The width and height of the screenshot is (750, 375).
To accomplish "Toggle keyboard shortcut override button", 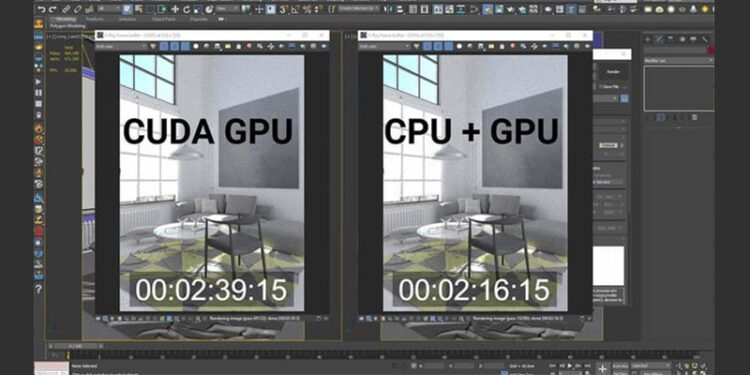I will tap(271, 9).
